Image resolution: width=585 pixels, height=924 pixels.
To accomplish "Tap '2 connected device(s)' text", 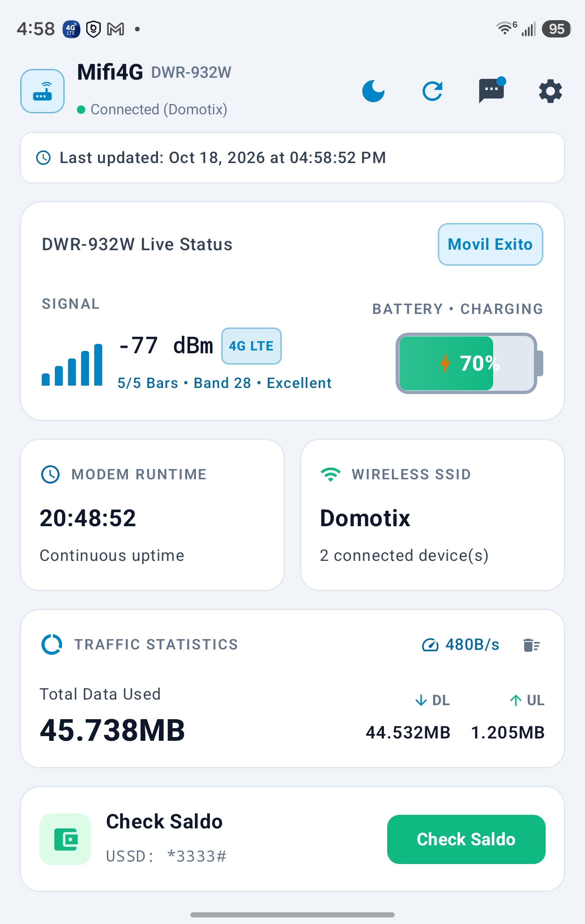I will click(x=404, y=556).
